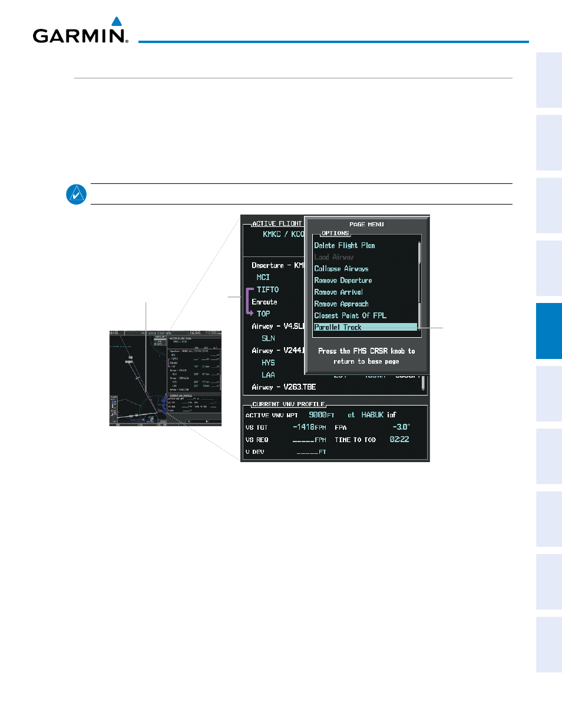
Task: Click the -1418FPM VS TGT value
Action: click(x=309, y=427)
